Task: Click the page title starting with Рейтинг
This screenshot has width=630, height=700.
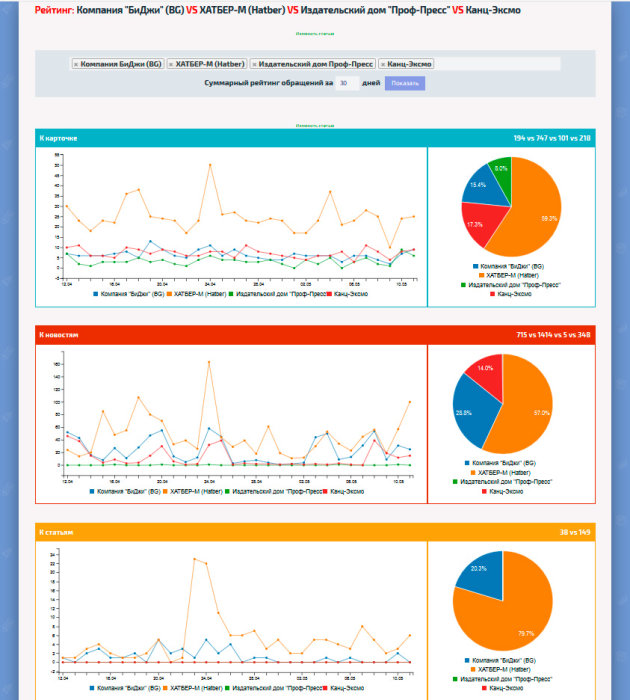Action: click(278, 10)
